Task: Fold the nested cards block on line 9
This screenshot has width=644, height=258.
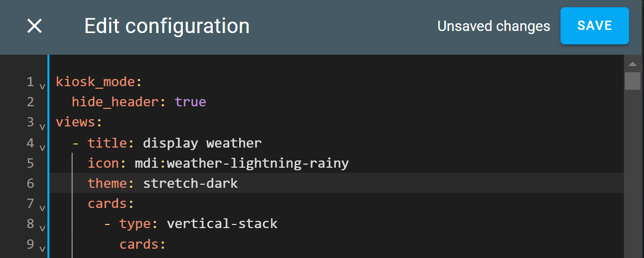Action: (42, 248)
